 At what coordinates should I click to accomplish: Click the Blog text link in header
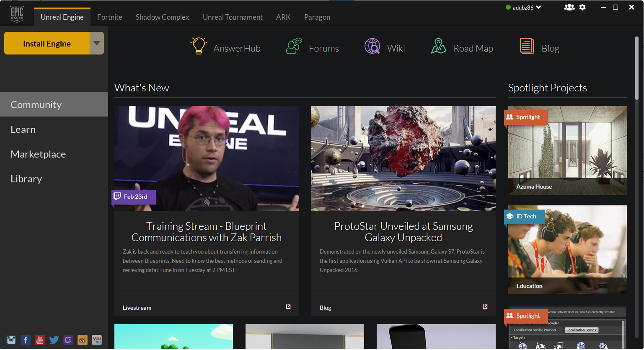pyautogui.click(x=550, y=48)
